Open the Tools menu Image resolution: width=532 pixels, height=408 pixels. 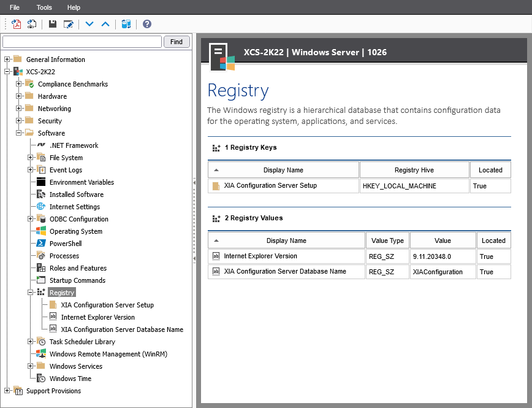[x=44, y=7]
